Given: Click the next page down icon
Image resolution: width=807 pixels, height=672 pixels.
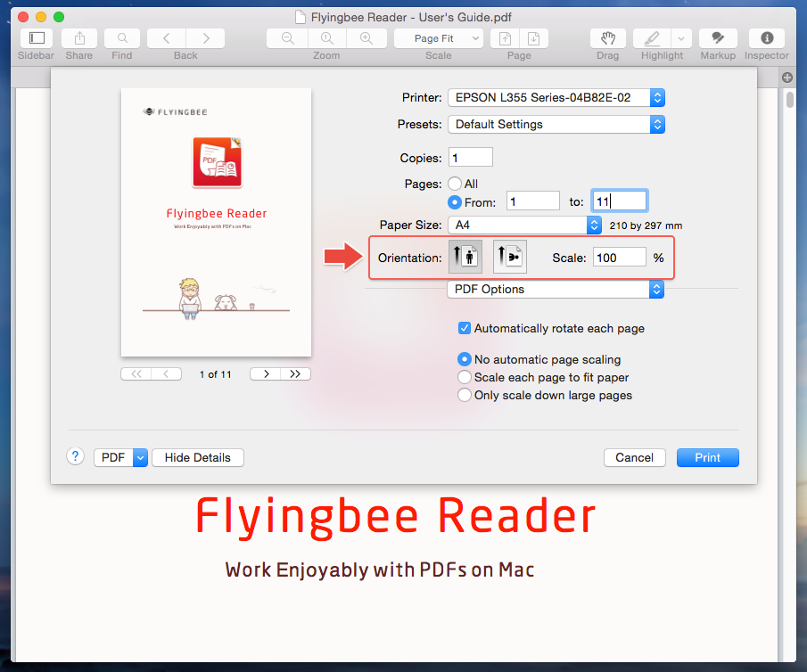Looking at the screenshot, I should 534,38.
